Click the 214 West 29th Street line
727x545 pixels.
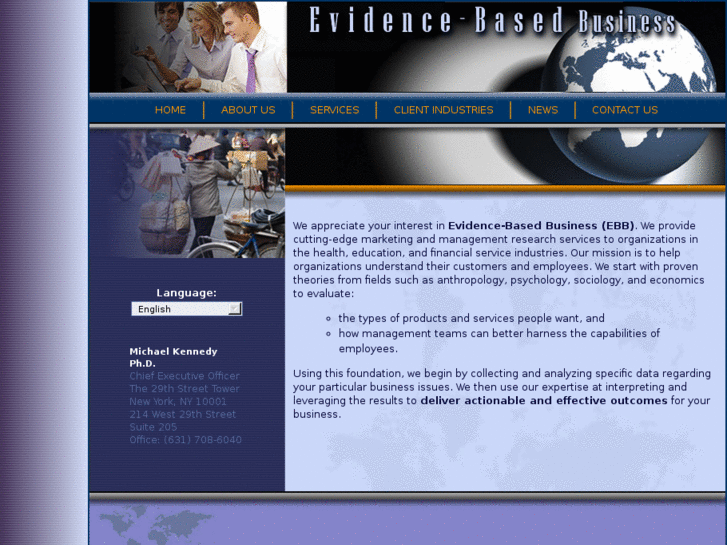(x=183, y=414)
